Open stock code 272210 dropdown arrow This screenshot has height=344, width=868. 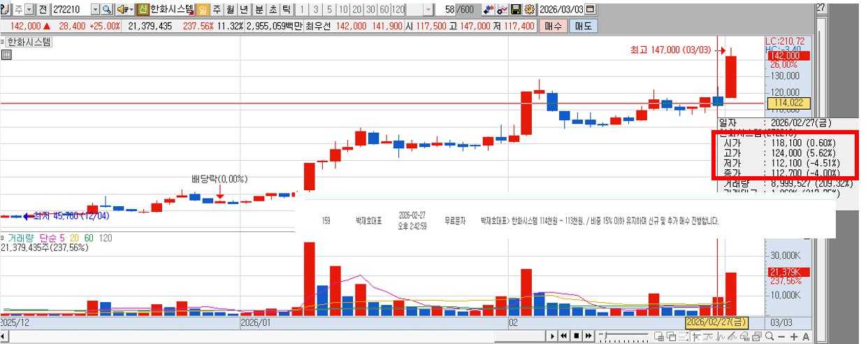(x=95, y=10)
